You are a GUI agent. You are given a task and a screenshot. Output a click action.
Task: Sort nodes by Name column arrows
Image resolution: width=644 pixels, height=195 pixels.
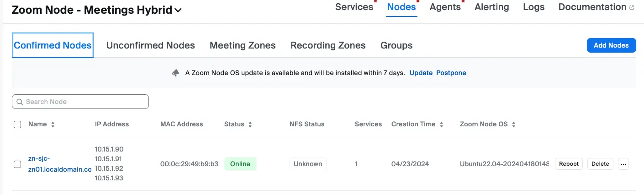click(x=53, y=125)
